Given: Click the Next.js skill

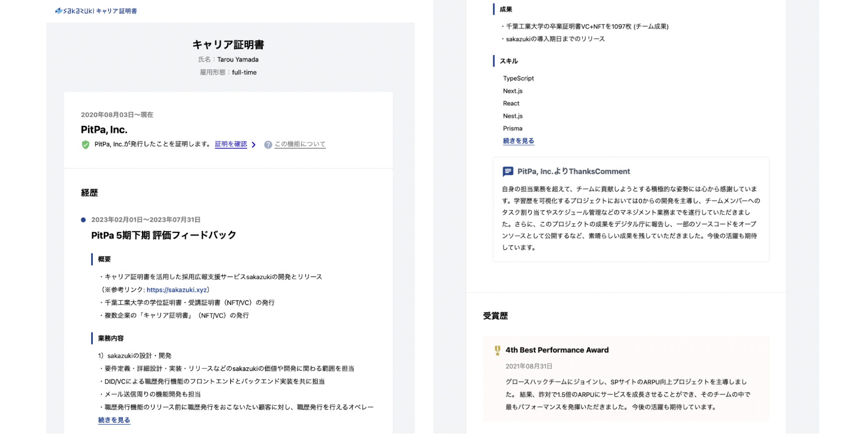Looking at the screenshot, I should pos(513,91).
